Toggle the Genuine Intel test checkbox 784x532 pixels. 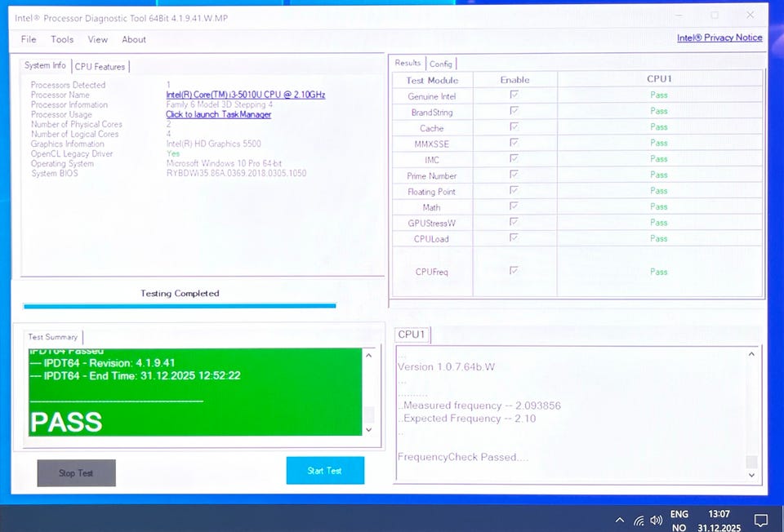click(x=514, y=95)
